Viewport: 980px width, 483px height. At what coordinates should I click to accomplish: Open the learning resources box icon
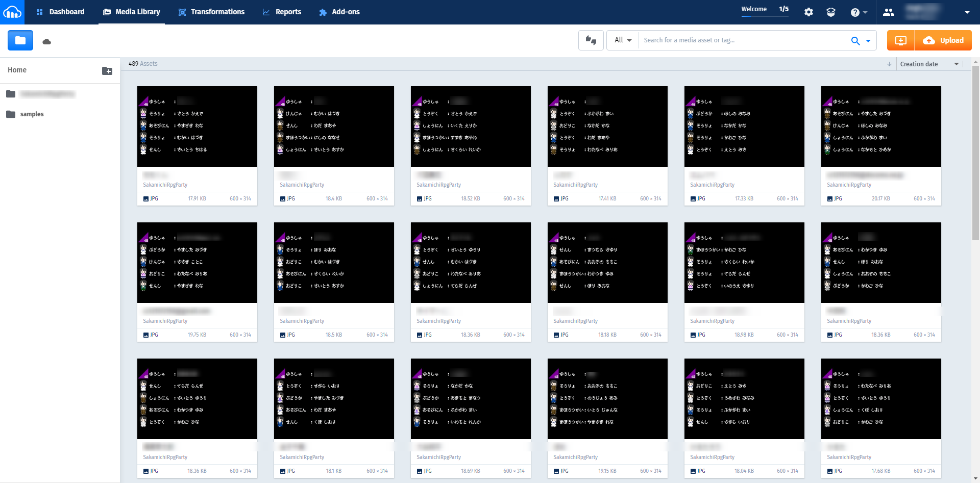pyautogui.click(x=831, y=12)
